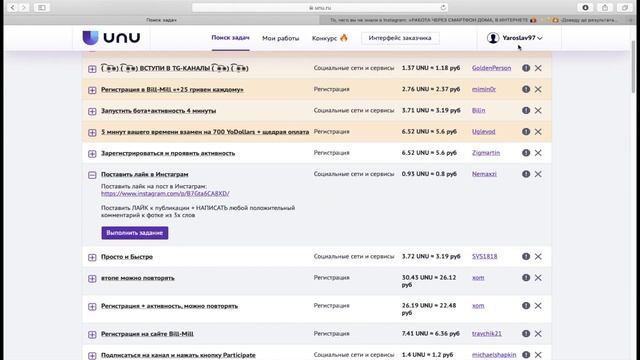
Task: Click the UNU logo
Action: click(111, 38)
